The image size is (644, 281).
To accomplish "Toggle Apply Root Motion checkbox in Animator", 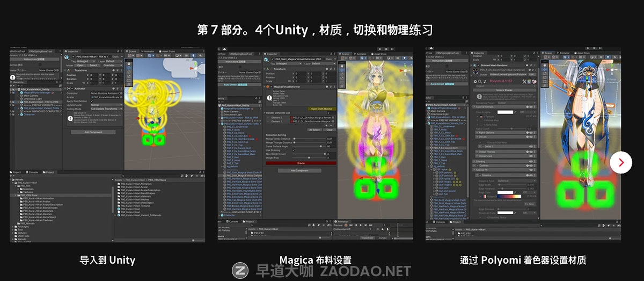I will point(92,101).
